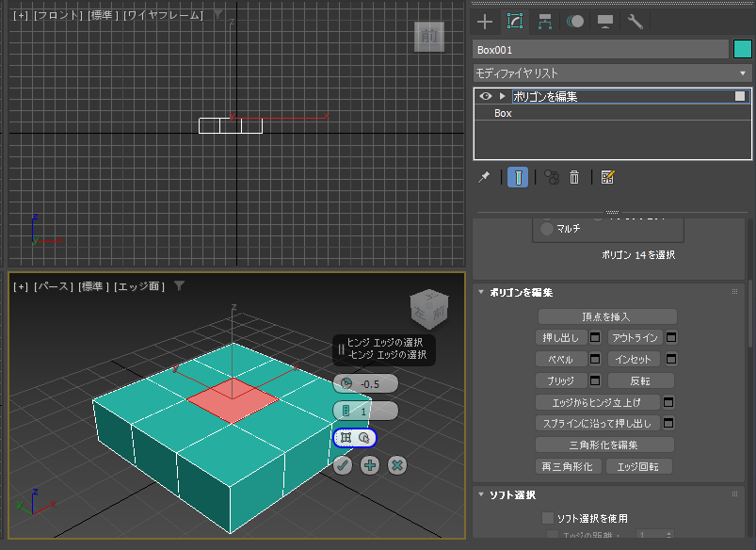Open the [フロント] viewport menu
Image resolution: width=756 pixels, height=550 pixels.
click(x=58, y=15)
